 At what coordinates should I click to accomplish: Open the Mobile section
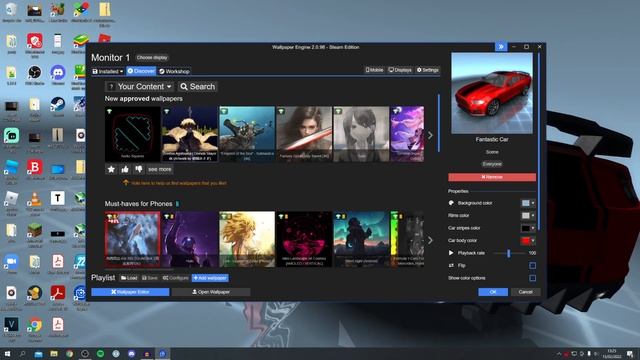tap(374, 70)
